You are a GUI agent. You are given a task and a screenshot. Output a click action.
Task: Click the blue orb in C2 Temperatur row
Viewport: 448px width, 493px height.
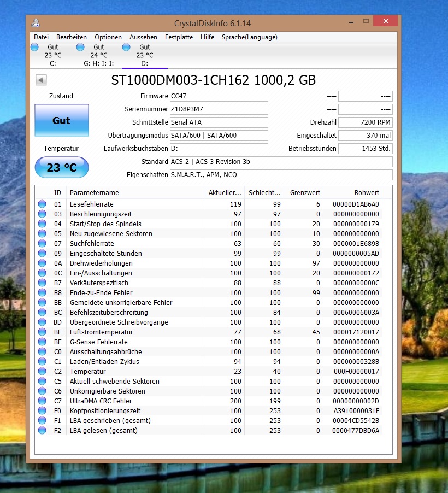42,371
